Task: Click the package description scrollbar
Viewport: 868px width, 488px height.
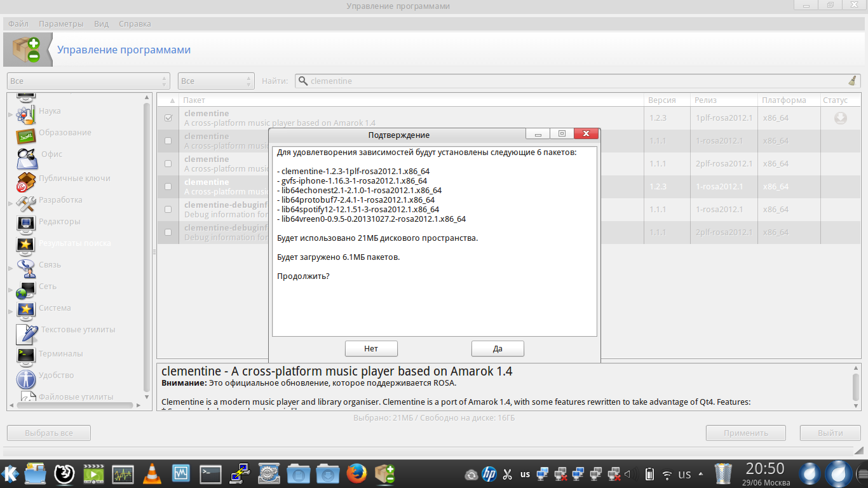Action: 856,387
